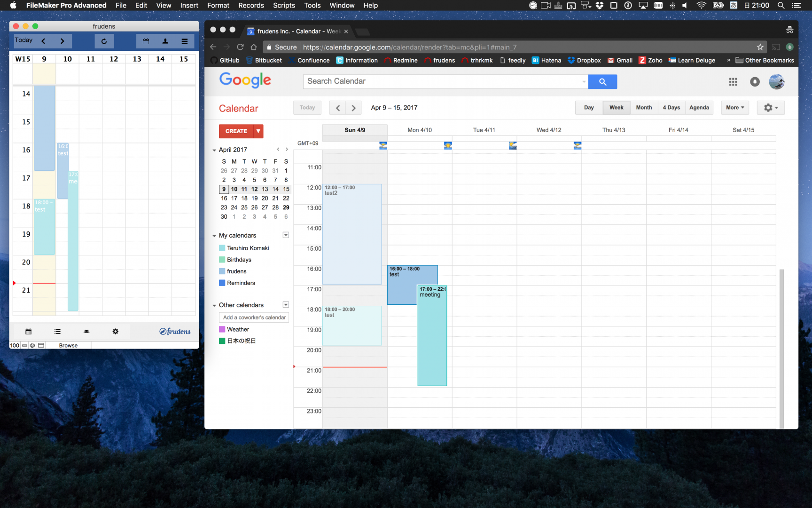Bookmark this page with the star icon
The height and width of the screenshot is (508, 812).
[x=760, y=47]
